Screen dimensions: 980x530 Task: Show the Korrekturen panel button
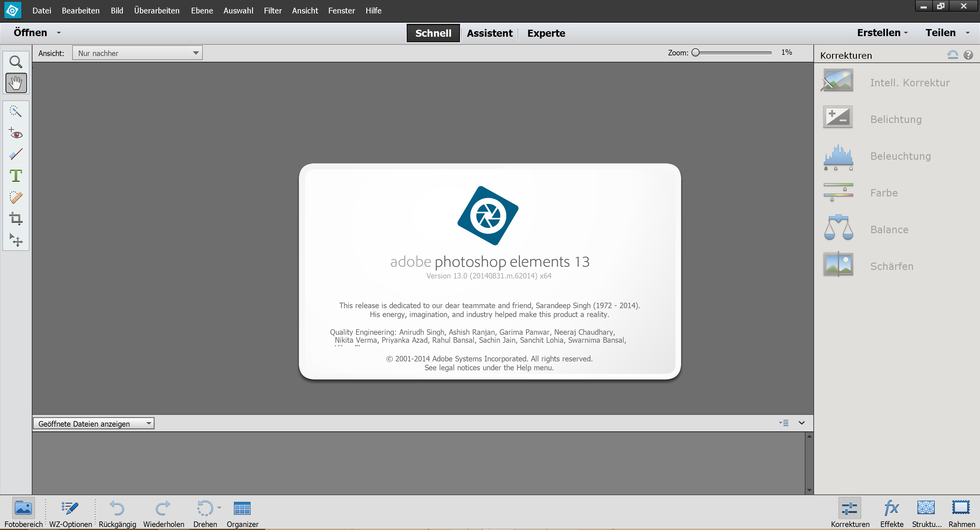point(850,513)
